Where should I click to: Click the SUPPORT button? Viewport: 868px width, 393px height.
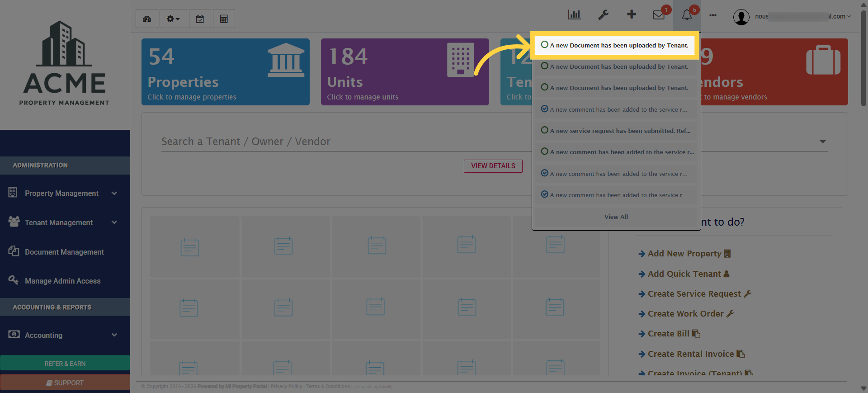[x=65, y=383]
